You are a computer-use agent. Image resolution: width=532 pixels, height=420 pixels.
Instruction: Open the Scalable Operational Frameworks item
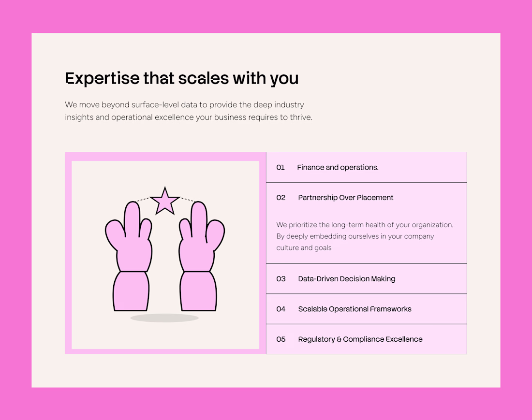(x=355, y=309)
